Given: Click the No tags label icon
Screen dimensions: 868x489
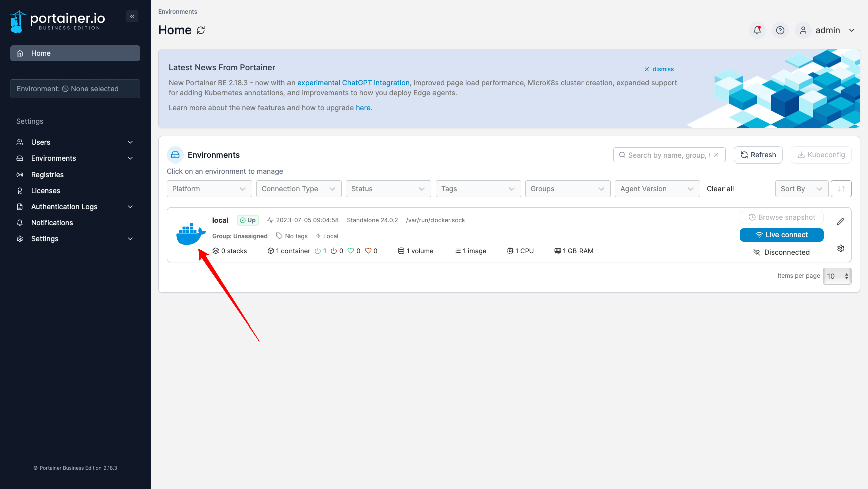Looking at the screenshot, I should click(279, 236).
